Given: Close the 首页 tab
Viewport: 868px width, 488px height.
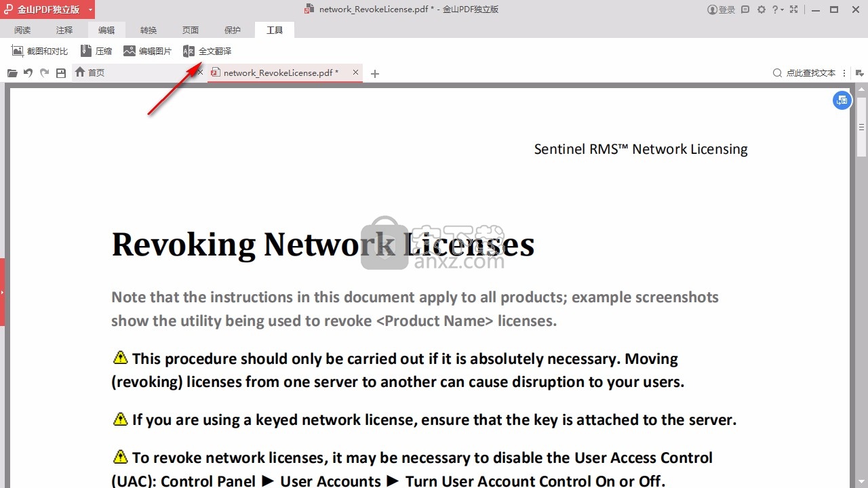Looking at the screenshot, I should pyautogui.click(x=200, y=72).
